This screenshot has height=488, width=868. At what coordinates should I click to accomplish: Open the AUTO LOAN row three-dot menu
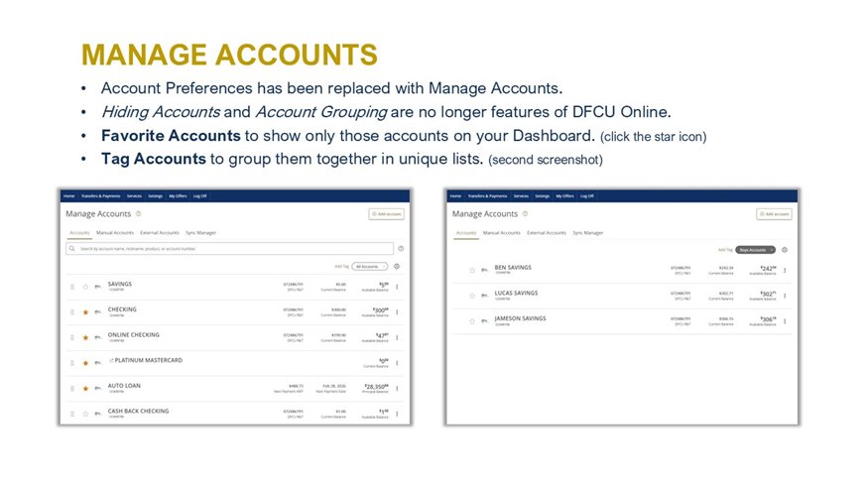pyautogui.click(x=398, y=389)
